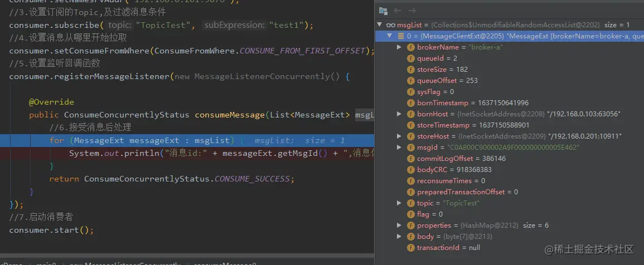Image resolution: width=644 pixels, height=265 pixels.
Task: Select the reconsumeTimes = 0 row
Action: pos(509,180)
